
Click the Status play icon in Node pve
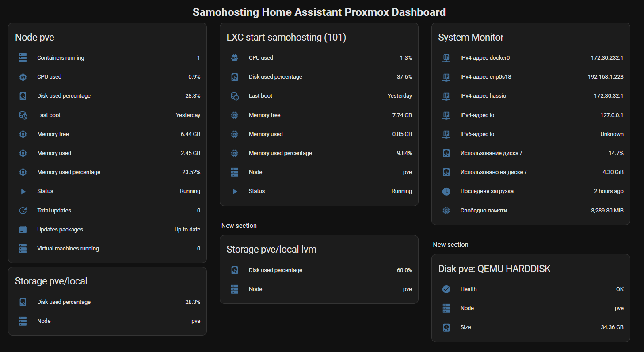click(x=23, y=192)
